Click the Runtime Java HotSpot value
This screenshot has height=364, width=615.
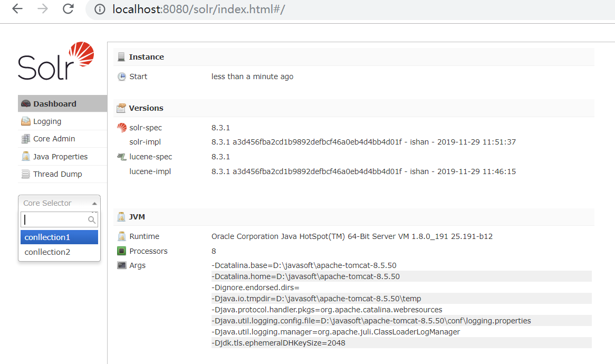click(x=352, y=236)
